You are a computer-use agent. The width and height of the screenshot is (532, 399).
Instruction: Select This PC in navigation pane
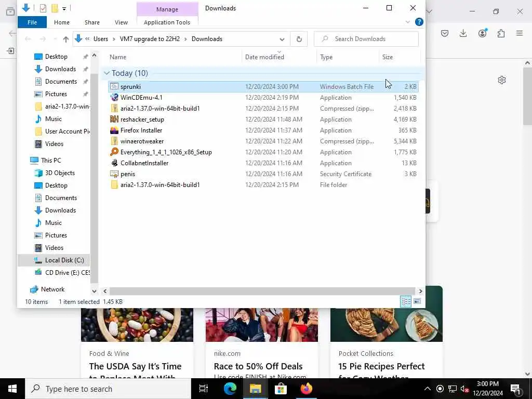51,161
